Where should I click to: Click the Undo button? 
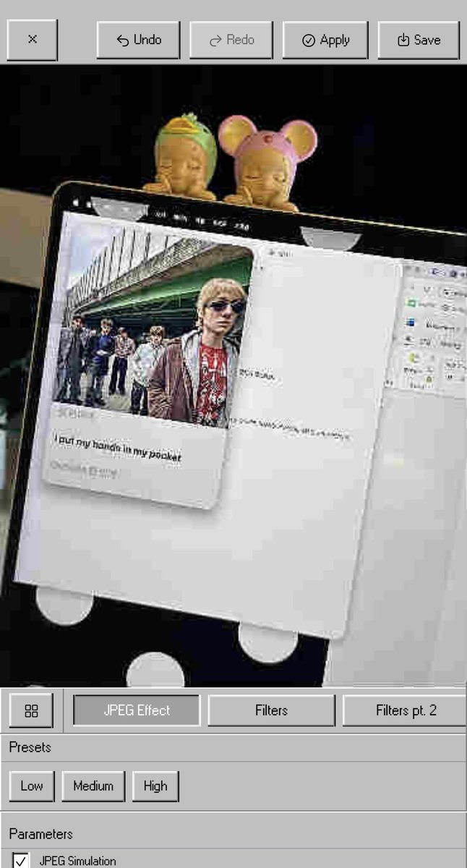pyautogui.click(x=139, y=40)
